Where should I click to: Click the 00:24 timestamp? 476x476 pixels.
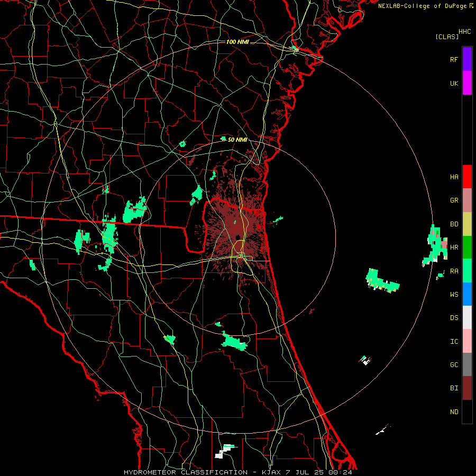pos(341,472)
